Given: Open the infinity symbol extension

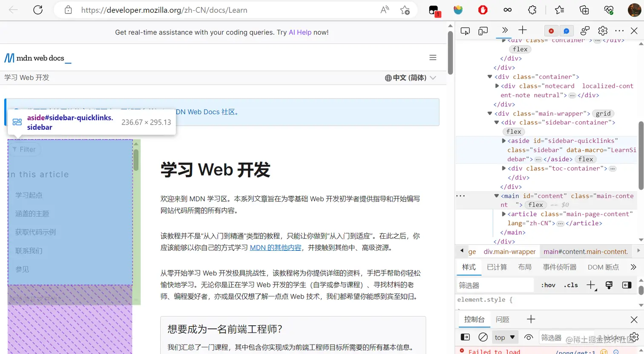Looking at the screenshot, I should click(x=507, y=10).
